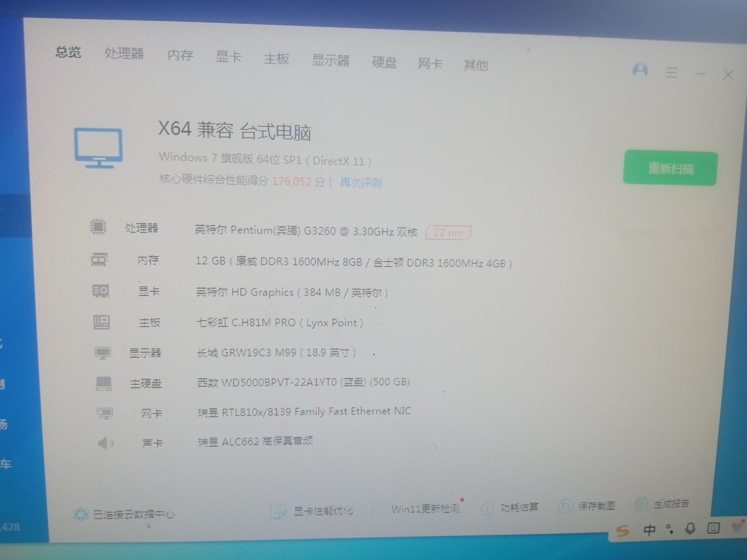Screen dimensions: 747x560
Task: Switch to the 其他 tab
Action: (x=476, y=65)
